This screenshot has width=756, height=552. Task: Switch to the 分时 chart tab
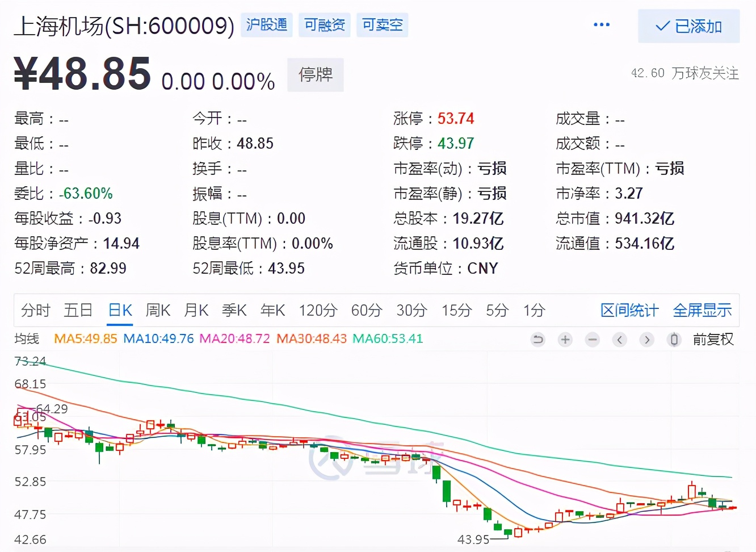pyautogui.click(x=35, y=310)
